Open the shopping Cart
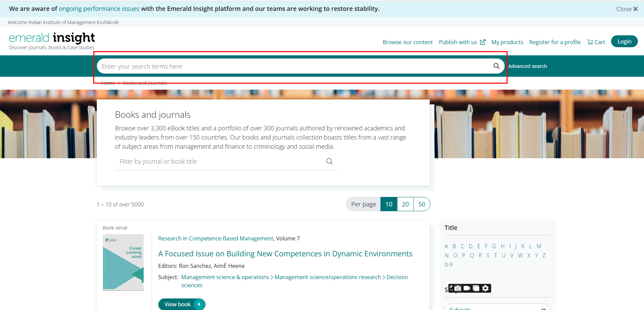The image size is (644, 310). coord(596,42)
